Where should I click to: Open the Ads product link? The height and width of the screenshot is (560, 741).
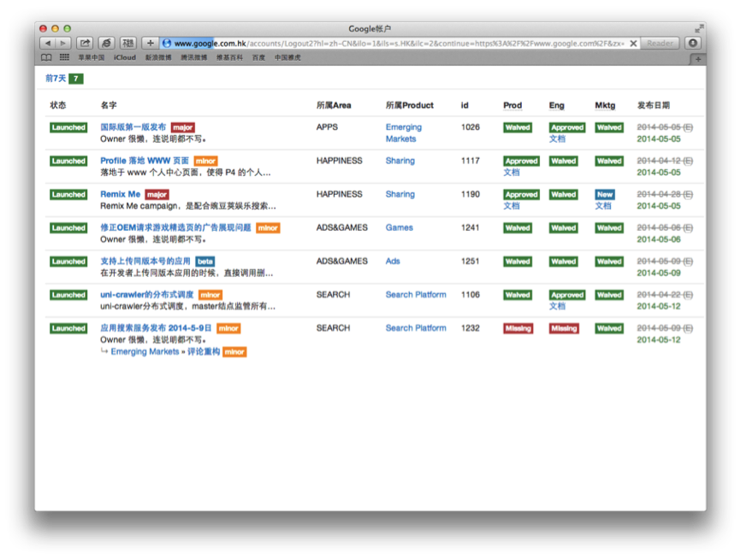(392, 261)
